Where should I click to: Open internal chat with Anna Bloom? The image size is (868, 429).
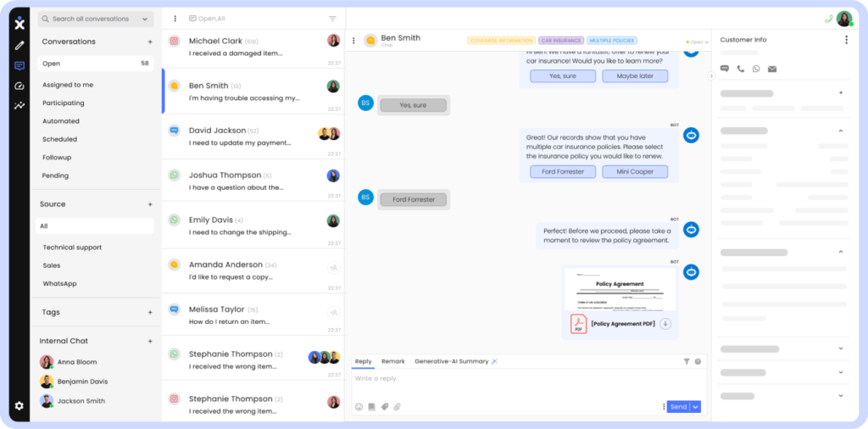[x=77, y=362]
